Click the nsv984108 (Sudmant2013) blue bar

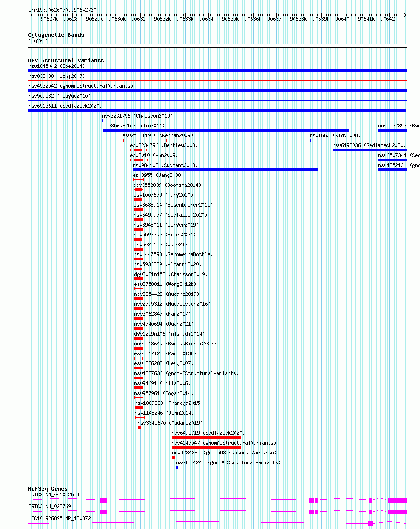pos(225,170)
